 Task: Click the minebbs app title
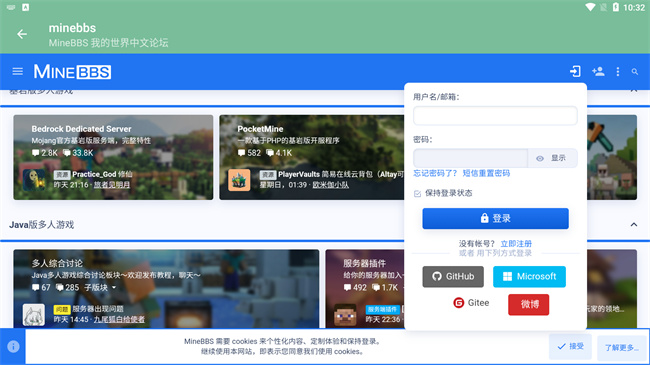[72, 28]
